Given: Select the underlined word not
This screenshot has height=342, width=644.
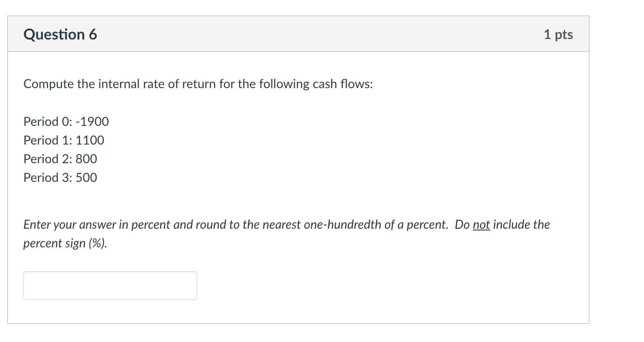Looking at the screenshot, I should click(481, 225).
